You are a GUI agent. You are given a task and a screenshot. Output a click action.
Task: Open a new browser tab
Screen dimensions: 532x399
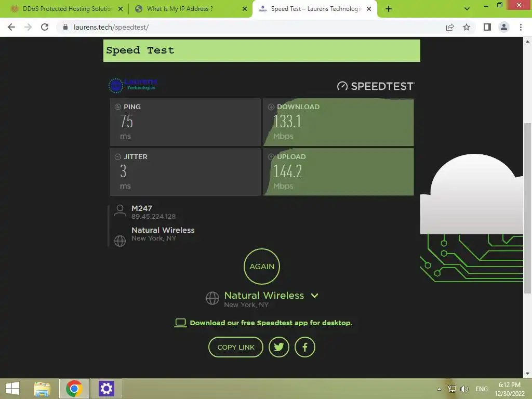[389, 9]
